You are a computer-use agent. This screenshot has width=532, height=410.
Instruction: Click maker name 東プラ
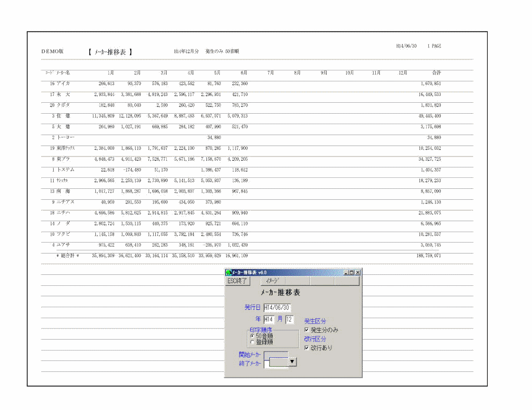[63, 159]
